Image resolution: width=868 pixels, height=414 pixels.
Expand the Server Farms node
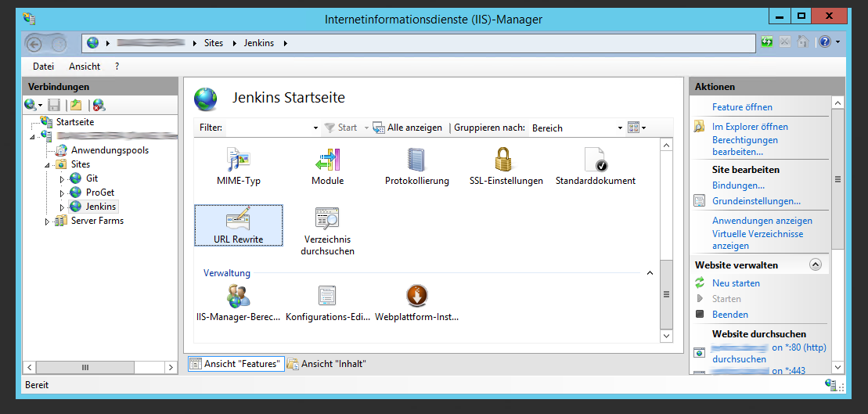(48, 221)
